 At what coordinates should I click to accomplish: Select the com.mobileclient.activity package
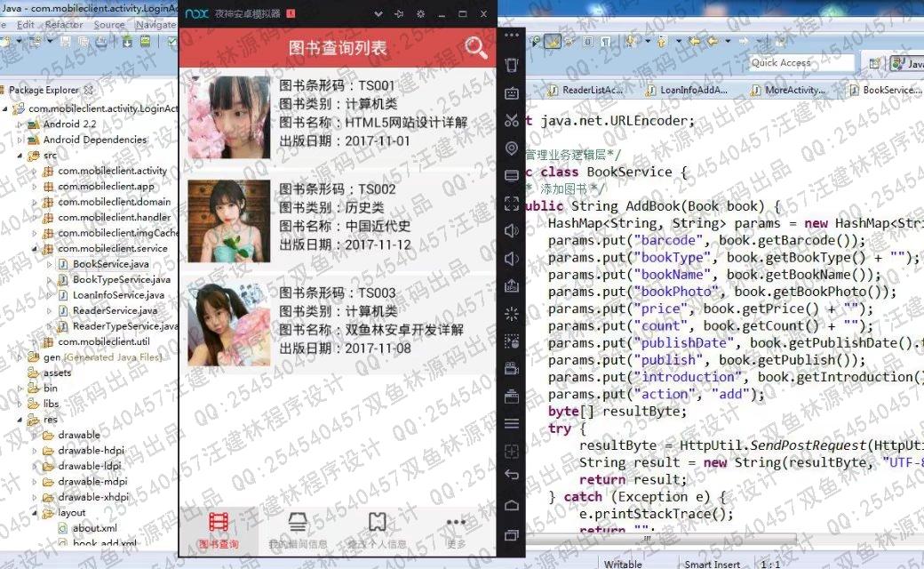(112, 171)
